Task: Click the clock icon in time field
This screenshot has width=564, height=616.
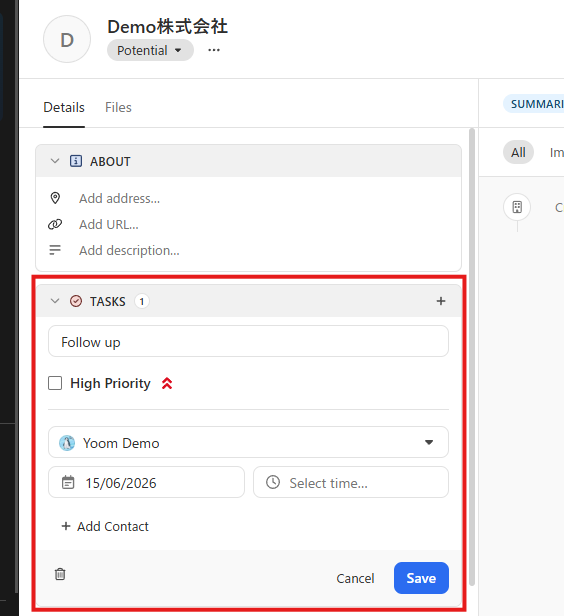Action: pyautogui.click(x=273, y=482)
